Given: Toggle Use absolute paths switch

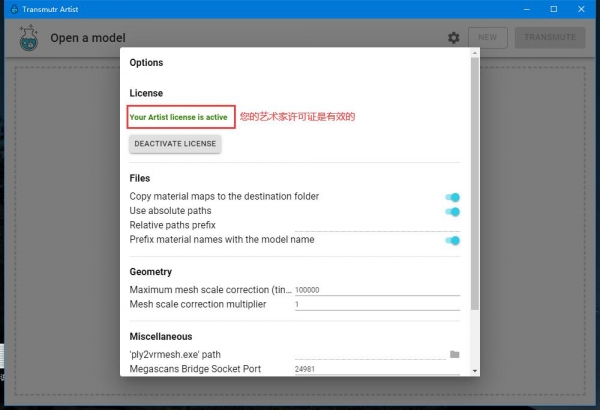Looking at the screenshot, I should (x=453, y=212).
